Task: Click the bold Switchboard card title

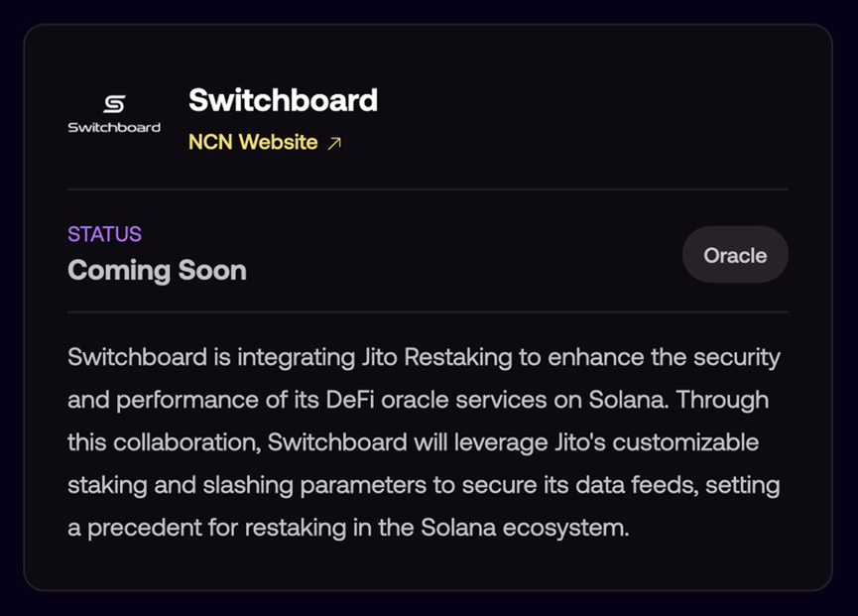Action: click(x=283, y=100)
